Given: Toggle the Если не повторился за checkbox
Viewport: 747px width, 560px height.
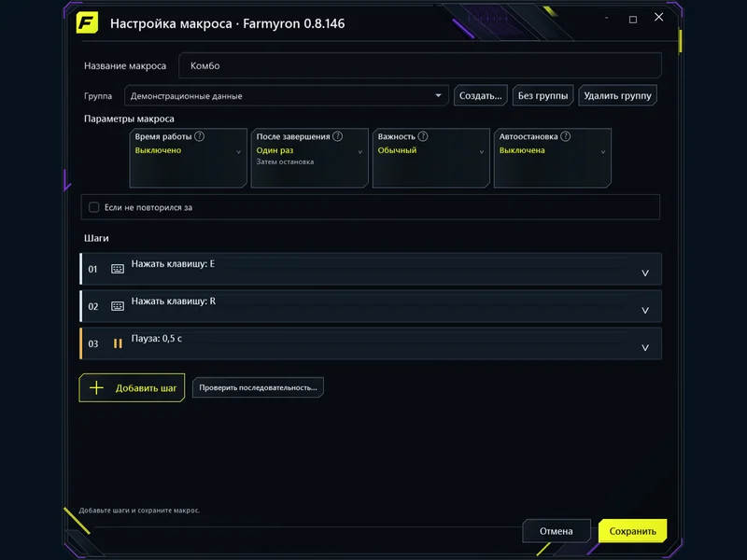Looking at the screenshot, I should (94, 207).
